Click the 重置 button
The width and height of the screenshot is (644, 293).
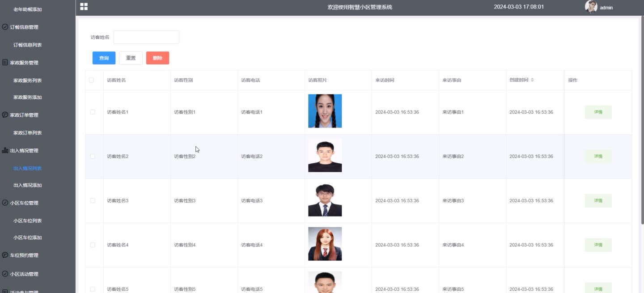(131, 58)
